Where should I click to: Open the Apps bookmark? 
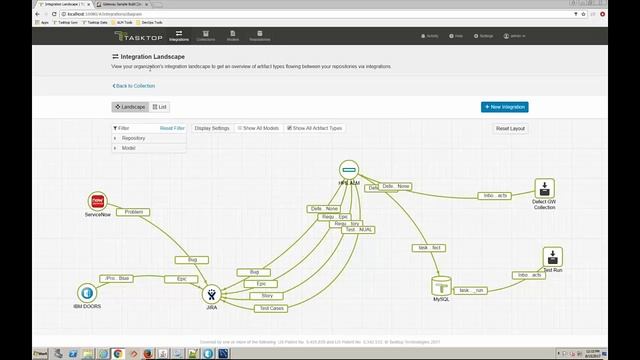point(42,23)
